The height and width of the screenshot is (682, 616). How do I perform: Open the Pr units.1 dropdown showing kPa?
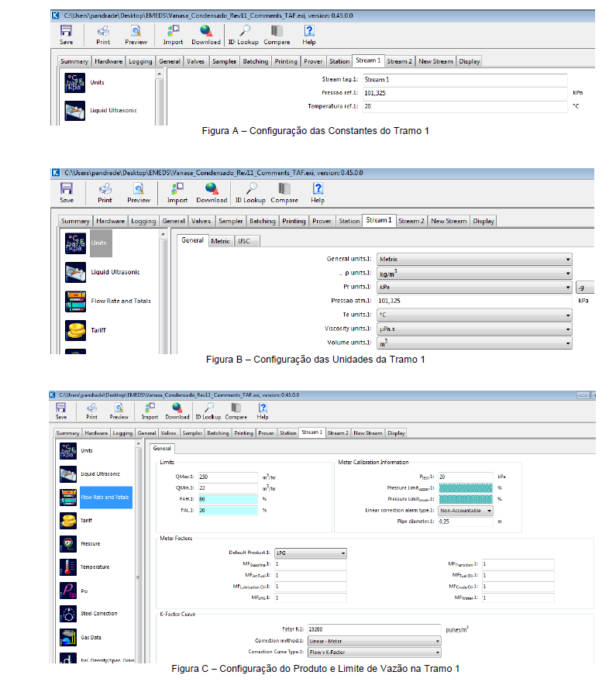coord(474,287)
